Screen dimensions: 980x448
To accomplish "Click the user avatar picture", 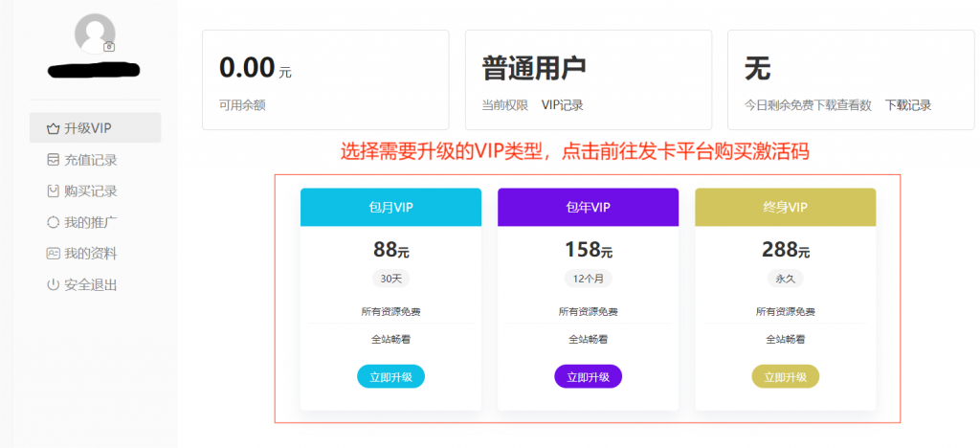I will coord(95,34).
